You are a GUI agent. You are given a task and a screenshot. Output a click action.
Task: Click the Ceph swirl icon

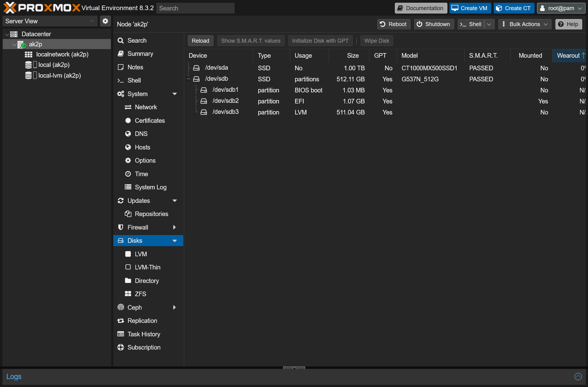121,307
